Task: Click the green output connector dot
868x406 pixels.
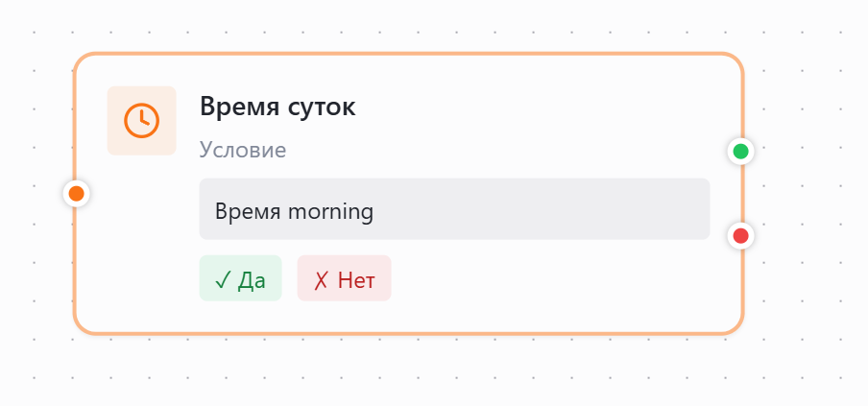Action: [x=740, y=151]
